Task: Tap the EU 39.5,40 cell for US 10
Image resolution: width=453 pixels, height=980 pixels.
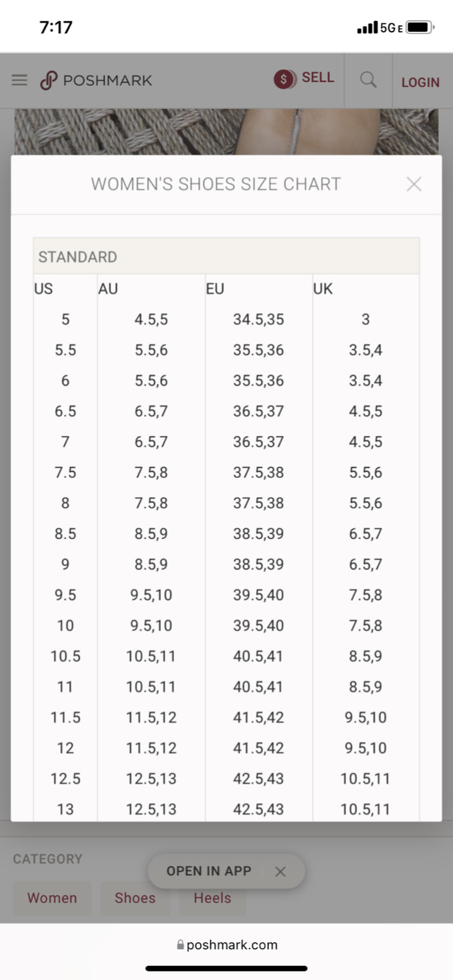Action: (x=259, y=625)
